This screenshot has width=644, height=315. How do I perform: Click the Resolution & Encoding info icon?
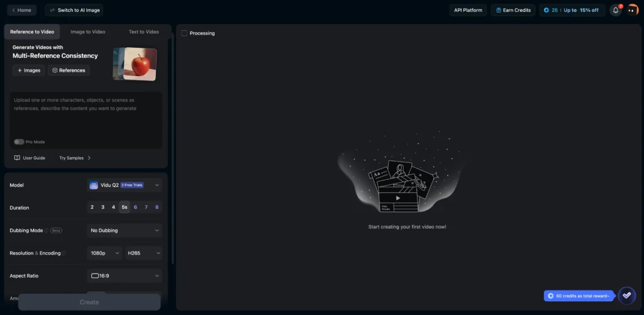coord(64,253)
